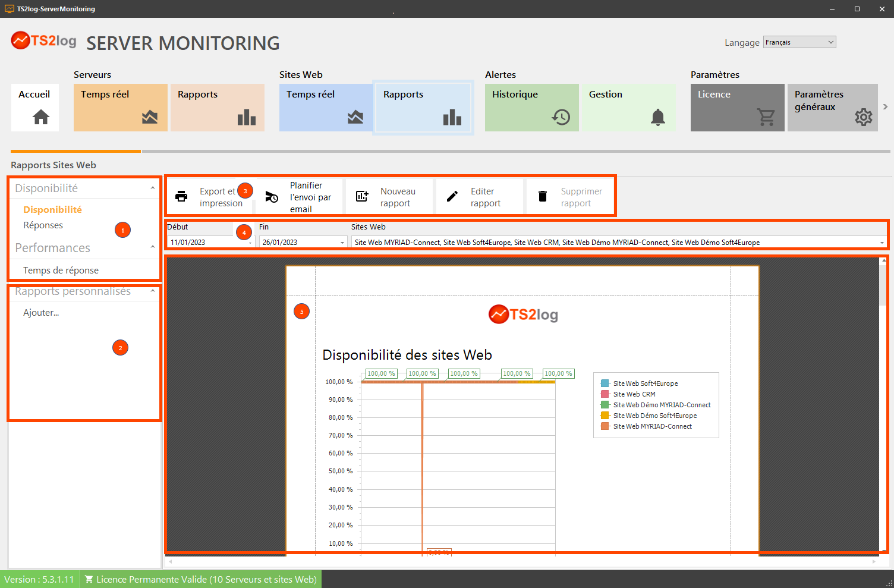Click SERVER MONITORING title text
The image size is (894, 588).
(183, 43)
